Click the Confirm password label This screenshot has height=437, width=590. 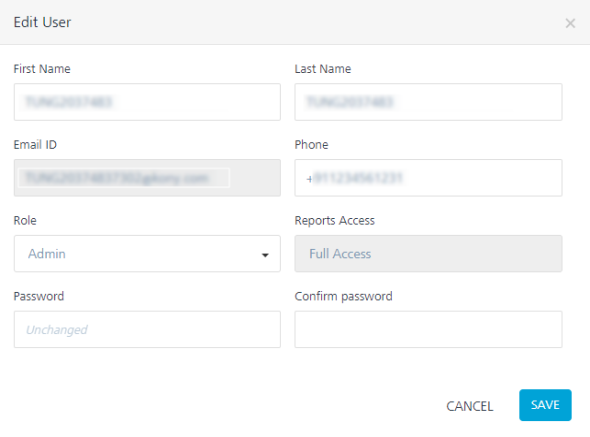click(x=343, y=296)
